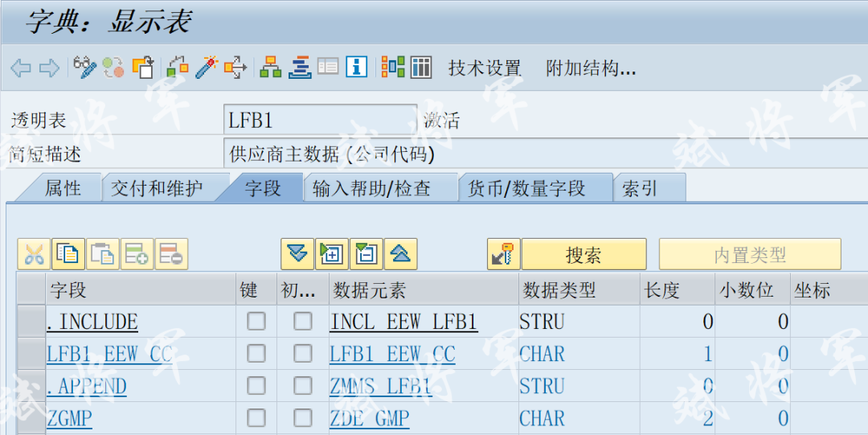Select the .INCLUDE row selector
The height and width of the screenshot is (435, 868).
[x=31, y=321]
